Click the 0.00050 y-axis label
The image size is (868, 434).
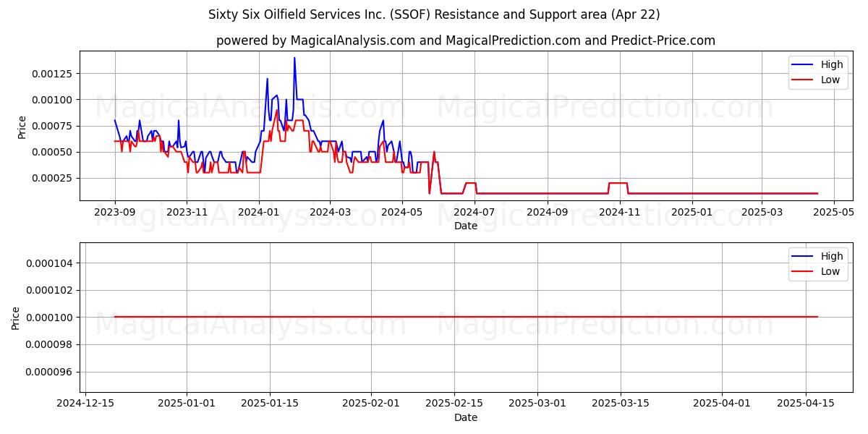(53, 152)
